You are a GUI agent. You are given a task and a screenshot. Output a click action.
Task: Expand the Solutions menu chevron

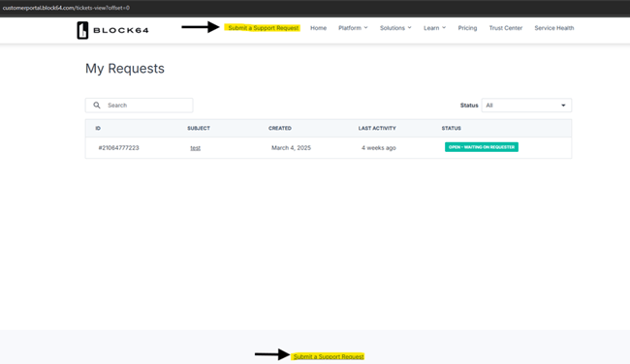(x=409, y=28)
